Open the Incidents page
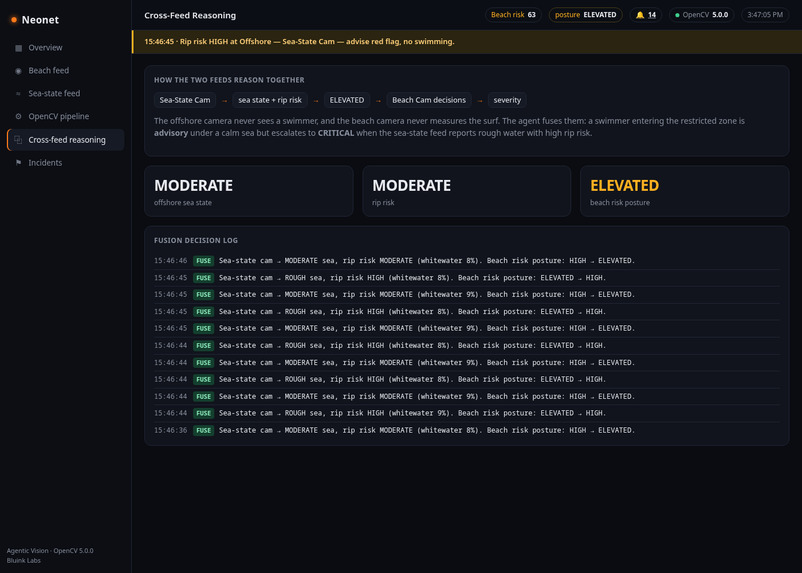Screen dimensions: 802x573 pos(65,163)
